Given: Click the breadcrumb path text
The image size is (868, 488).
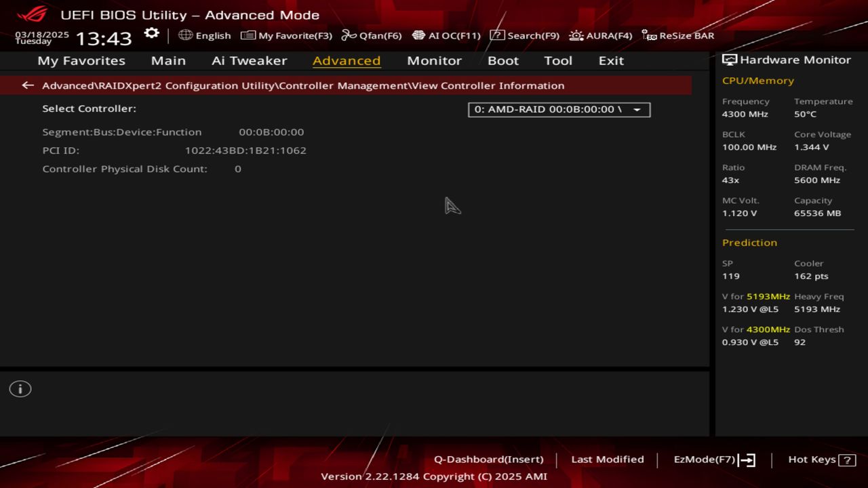Looking at the screenshot, I should [303, 85].
